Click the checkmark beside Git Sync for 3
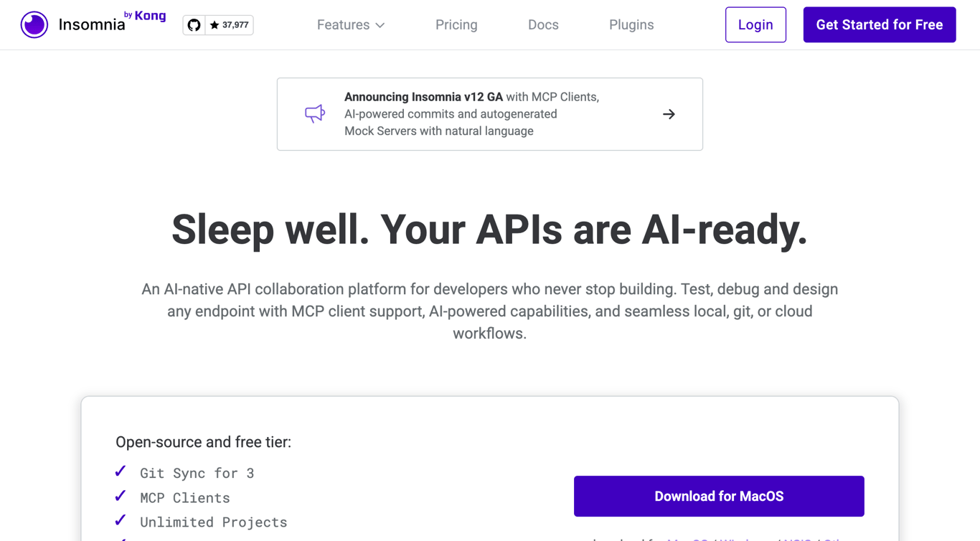Image resolution: width=980 pixels, height=541 pixels. (121, 471)
